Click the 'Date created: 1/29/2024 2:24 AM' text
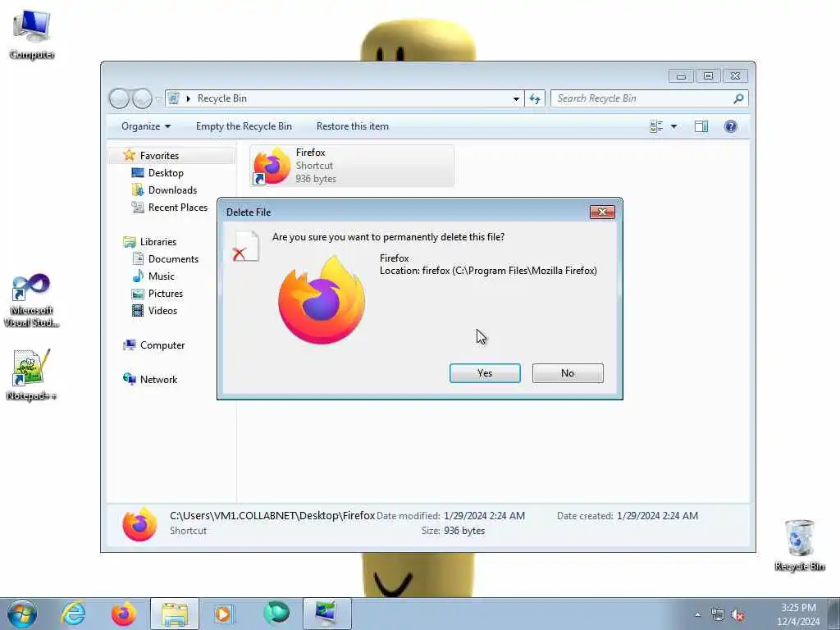Screen dimensions: 840x630 (x=628, y=516)
